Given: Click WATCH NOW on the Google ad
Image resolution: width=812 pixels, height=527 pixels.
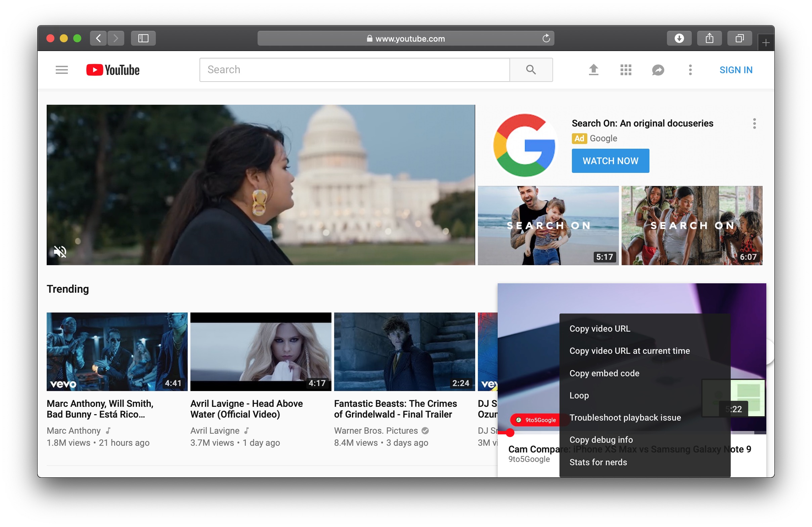Looking at the screenshot, I should (x=610, y=161).
